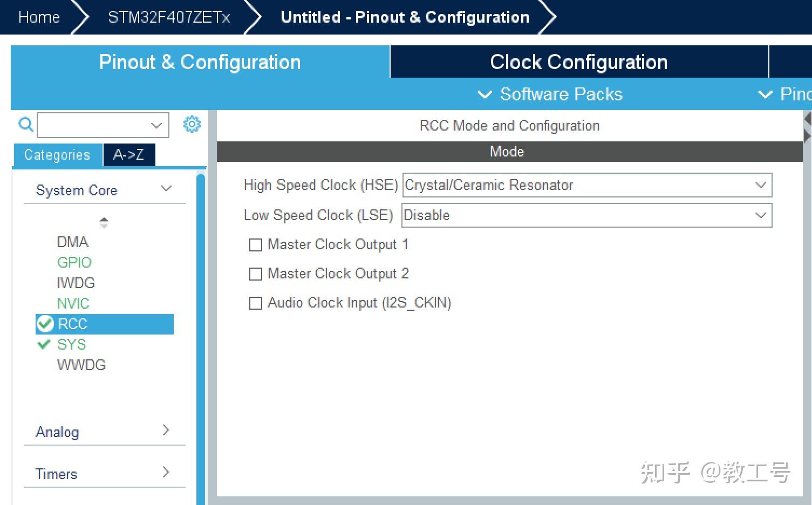Open the Low Speed Clock (LSE) dropdown
812x505 pixels.
pyautogui.click(x=587, y=215)
